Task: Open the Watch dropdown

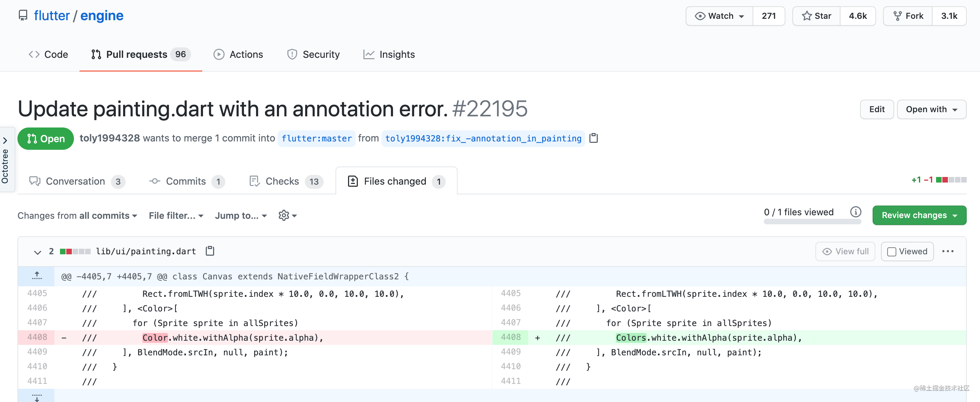Action: click(719, 16)
